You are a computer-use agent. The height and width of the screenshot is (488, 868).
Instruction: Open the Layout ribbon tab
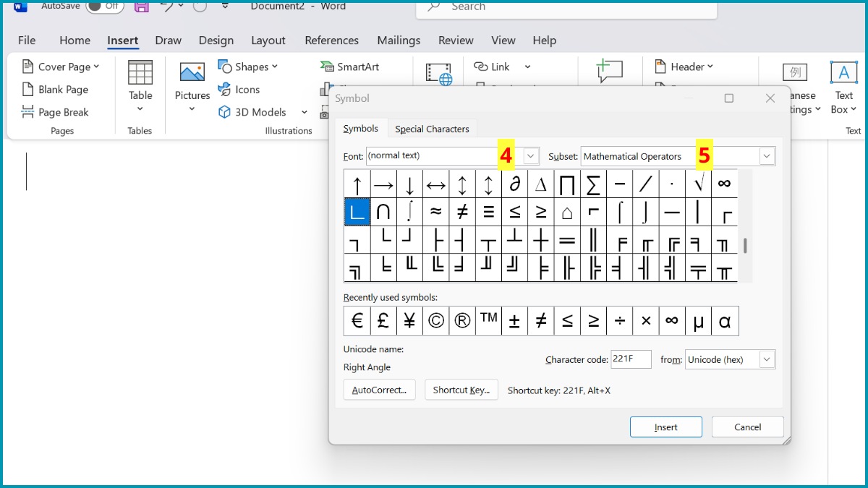click(x=268, y=40)
